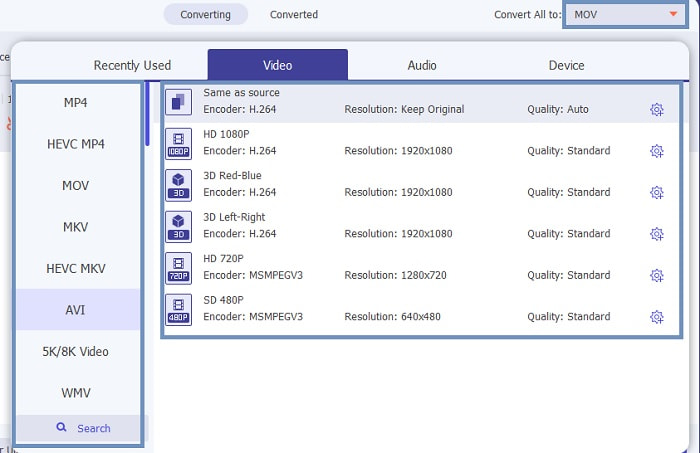Show the Converting list
Viewport: 700px width, 453px height.
pyautogui.click(x=205, y=14)
